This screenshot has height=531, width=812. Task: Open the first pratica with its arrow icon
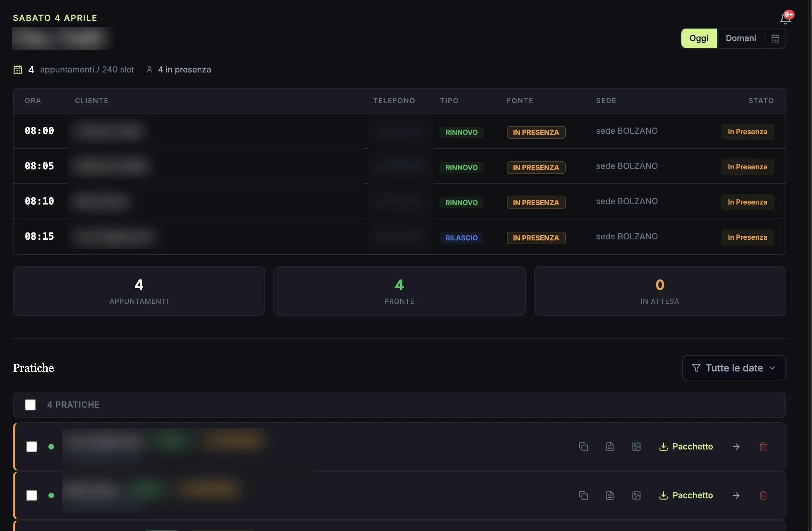736,447
